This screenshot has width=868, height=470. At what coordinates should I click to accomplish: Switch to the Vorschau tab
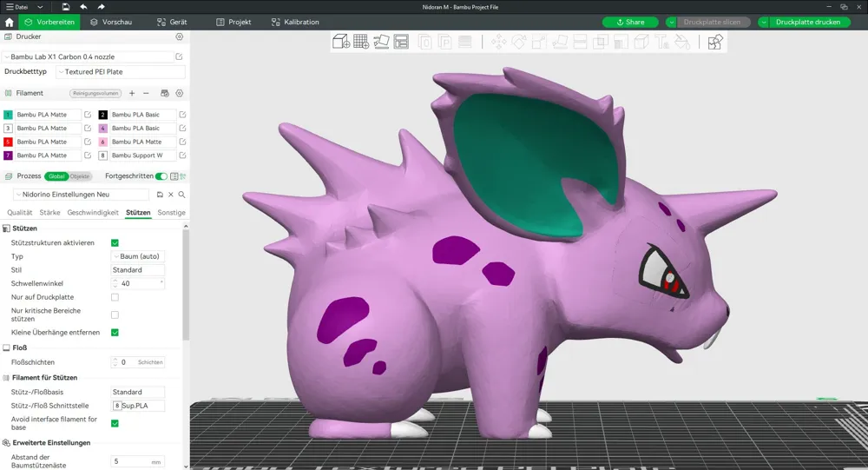(111, 23)
